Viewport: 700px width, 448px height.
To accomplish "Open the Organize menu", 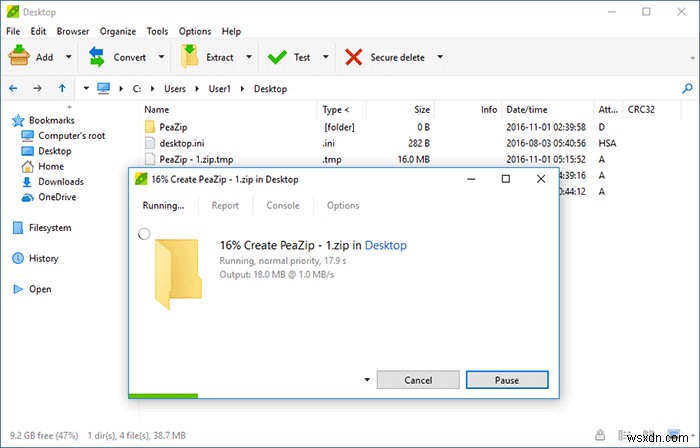I will click(x=118, y=31).
